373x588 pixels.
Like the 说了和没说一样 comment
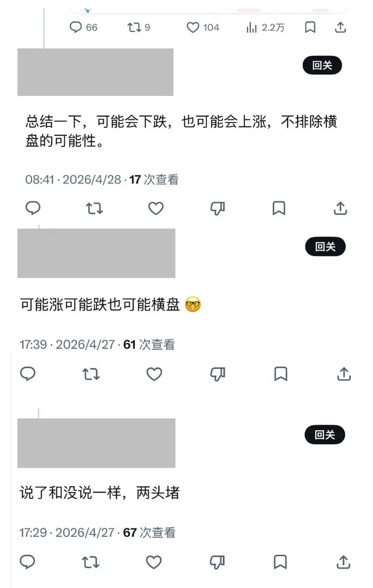(x=154, y=562)
